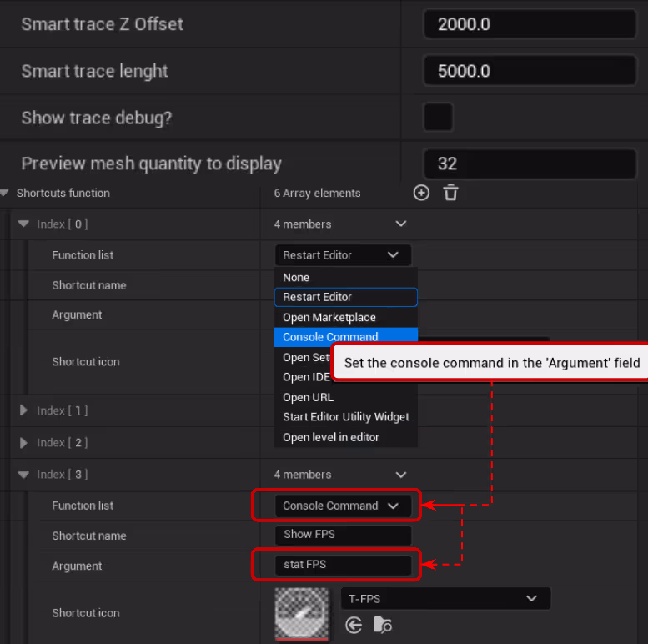Open Index 0 four members options chevron

point(401,224)
